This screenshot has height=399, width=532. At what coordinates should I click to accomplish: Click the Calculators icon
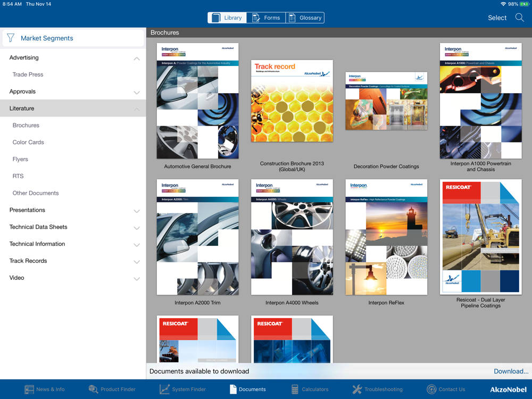tap(295, 389)
